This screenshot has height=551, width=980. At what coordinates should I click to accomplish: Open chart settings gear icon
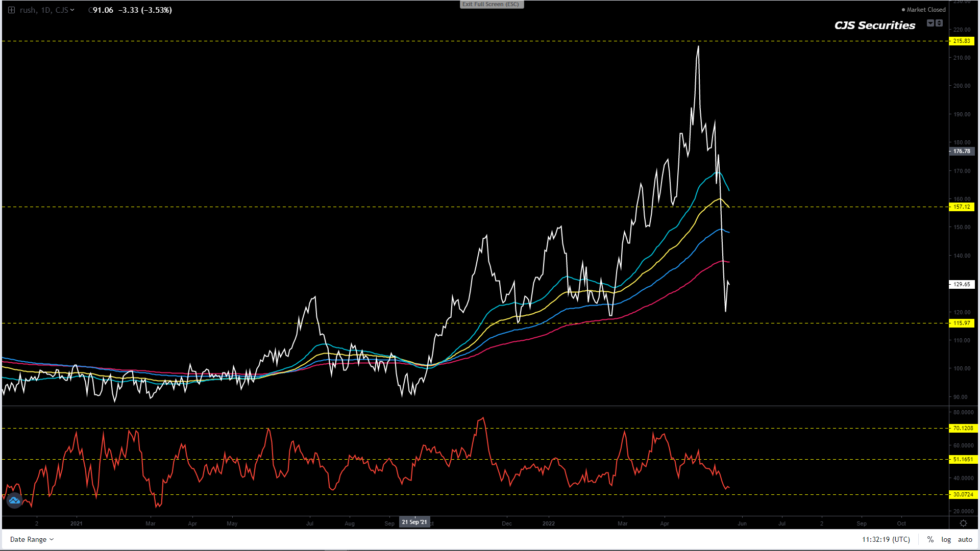tap(963, 523)
